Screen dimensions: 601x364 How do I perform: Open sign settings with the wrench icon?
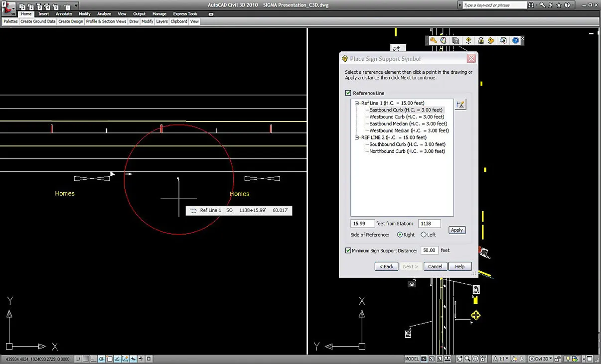(434, 40)
